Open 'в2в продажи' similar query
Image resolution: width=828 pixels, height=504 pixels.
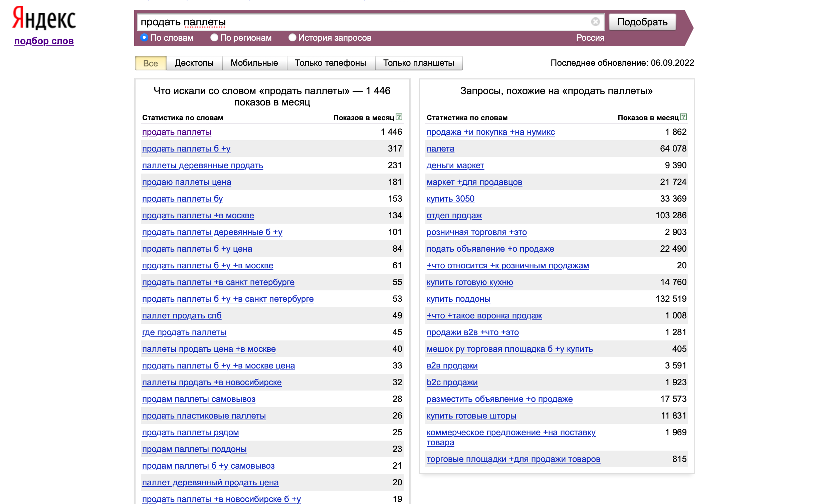tap(452, 366)
